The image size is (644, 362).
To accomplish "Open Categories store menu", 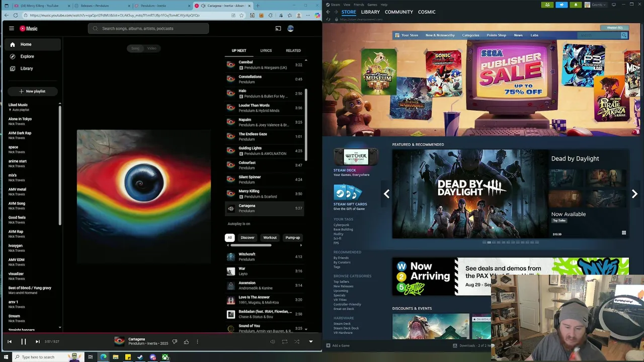I will pos(470,35).
